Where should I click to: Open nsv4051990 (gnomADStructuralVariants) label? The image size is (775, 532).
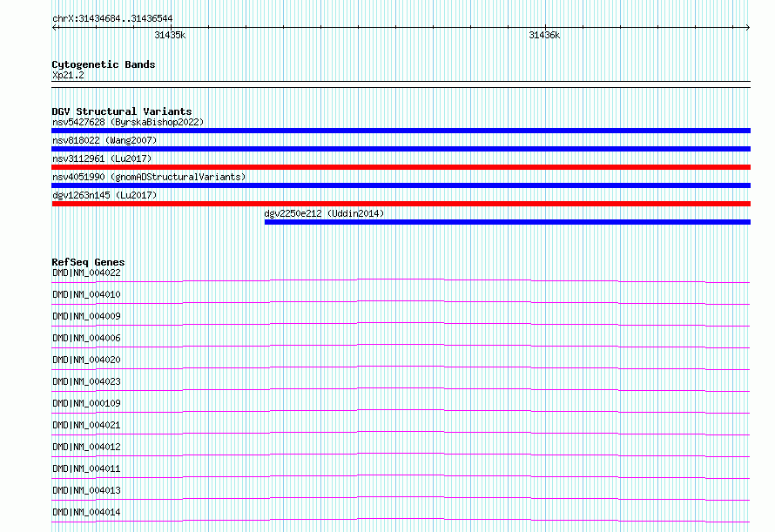149,177
